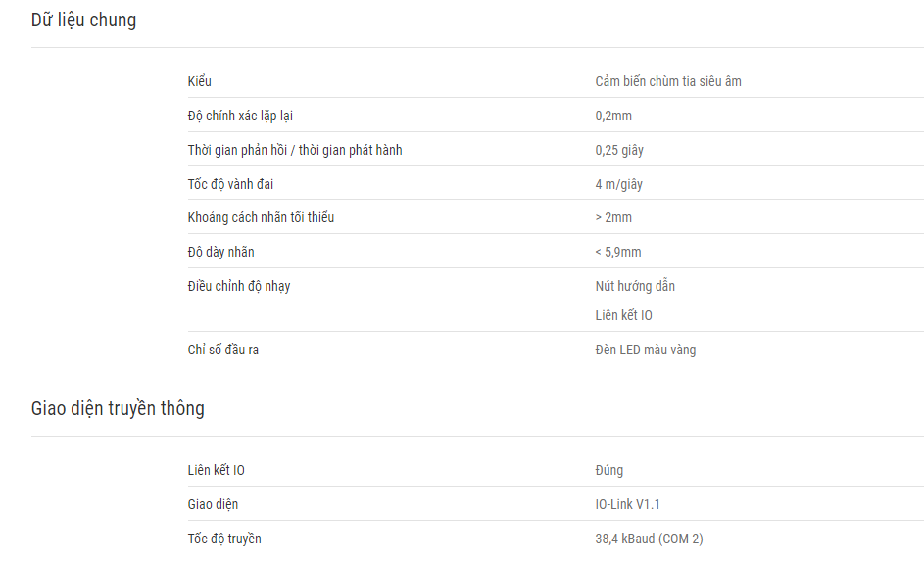Select the '0,2mm' value text
Image resolution: width=924 pixels, height=562 pixels.
(613, 117)
